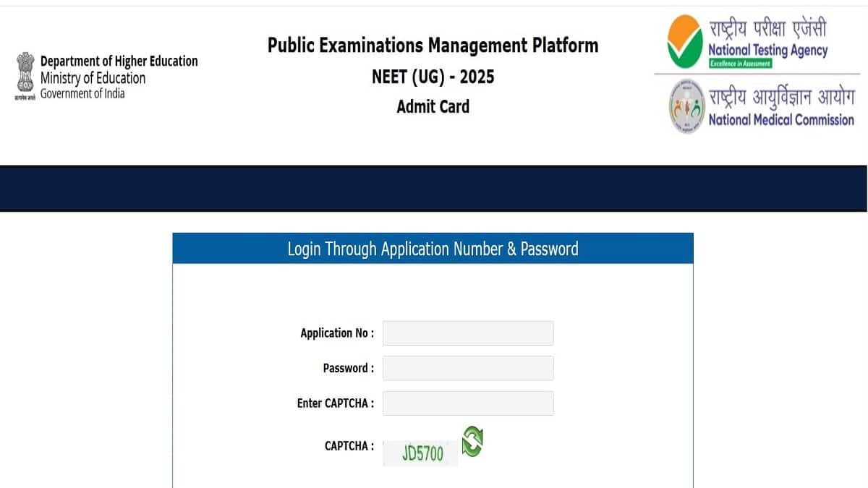
Task: Click 'Login Through Application Number & Password' header
Action: point(433,249)
